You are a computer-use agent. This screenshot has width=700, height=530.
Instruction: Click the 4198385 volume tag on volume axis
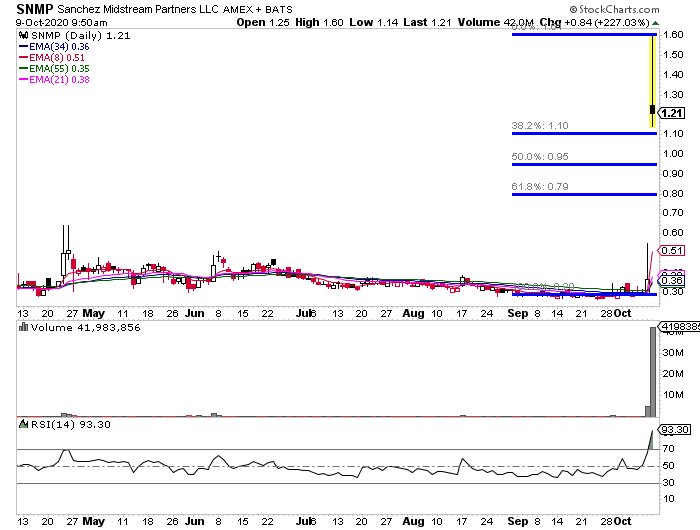(679, 326)
